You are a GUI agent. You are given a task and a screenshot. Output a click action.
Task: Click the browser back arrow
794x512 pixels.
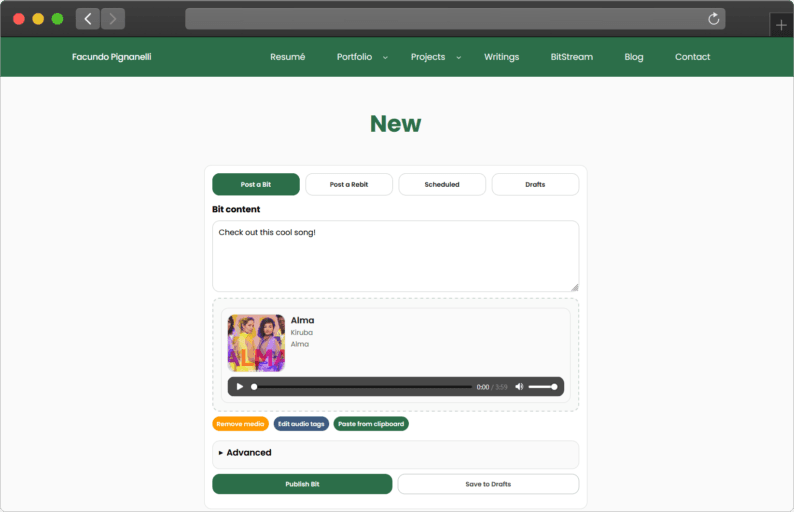tap(88, 19)
